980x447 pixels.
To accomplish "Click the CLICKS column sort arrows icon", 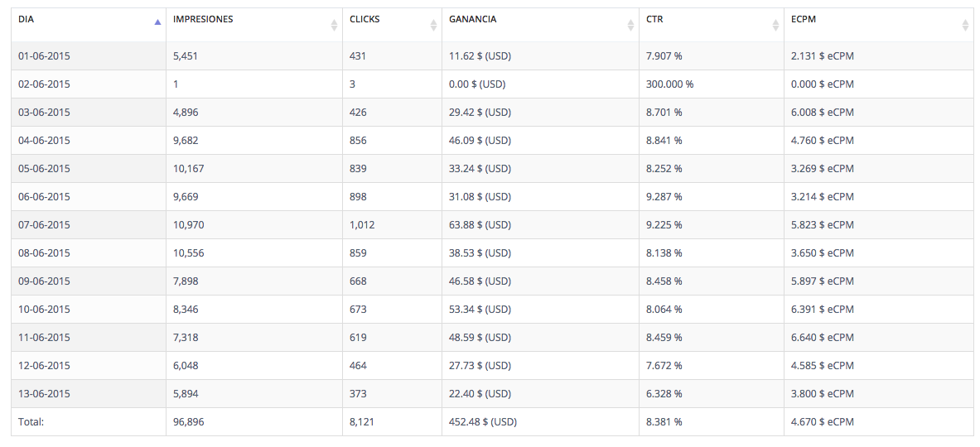I will [433, 25].
